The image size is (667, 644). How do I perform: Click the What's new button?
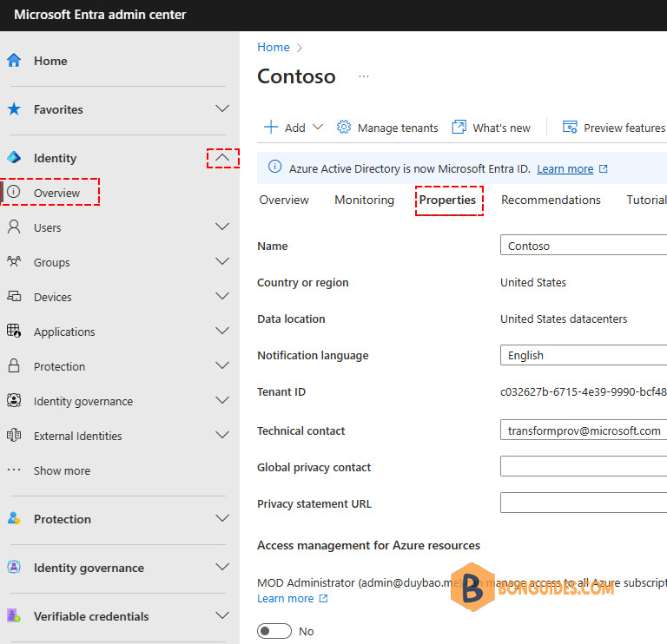(x=491, y=128)
